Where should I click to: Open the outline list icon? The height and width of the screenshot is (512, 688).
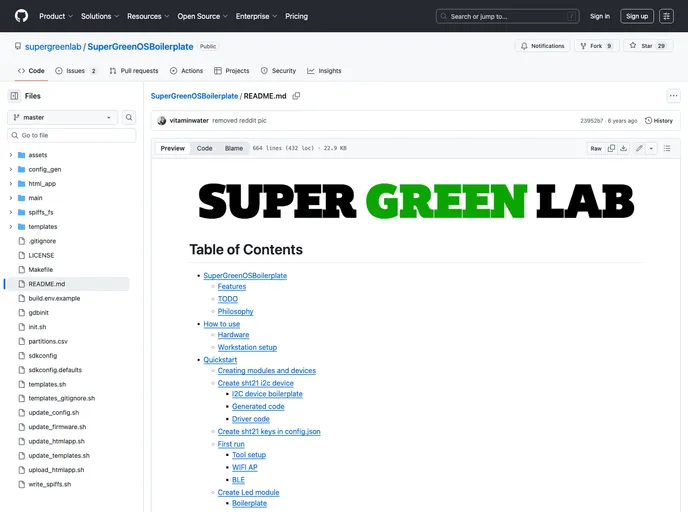667,148
